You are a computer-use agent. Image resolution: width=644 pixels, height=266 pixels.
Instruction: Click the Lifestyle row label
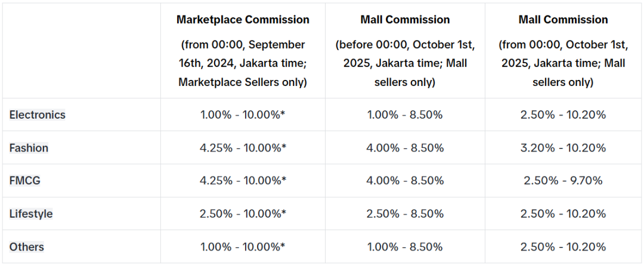pyautogui.click(x=31, y=214)
